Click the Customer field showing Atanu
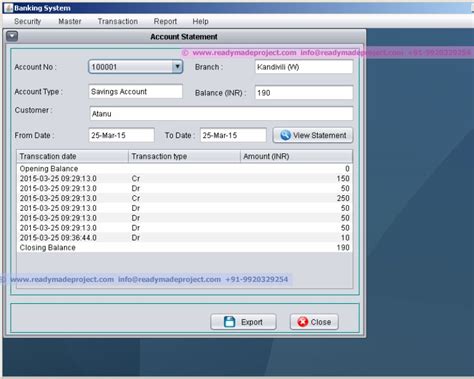The width and height of the screenshot is (474, 379). point(221,114)
